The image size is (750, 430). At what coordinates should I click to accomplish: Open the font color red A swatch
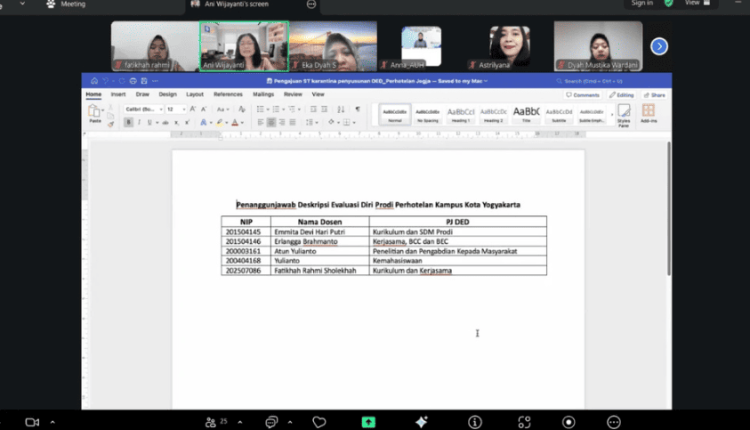235,123
